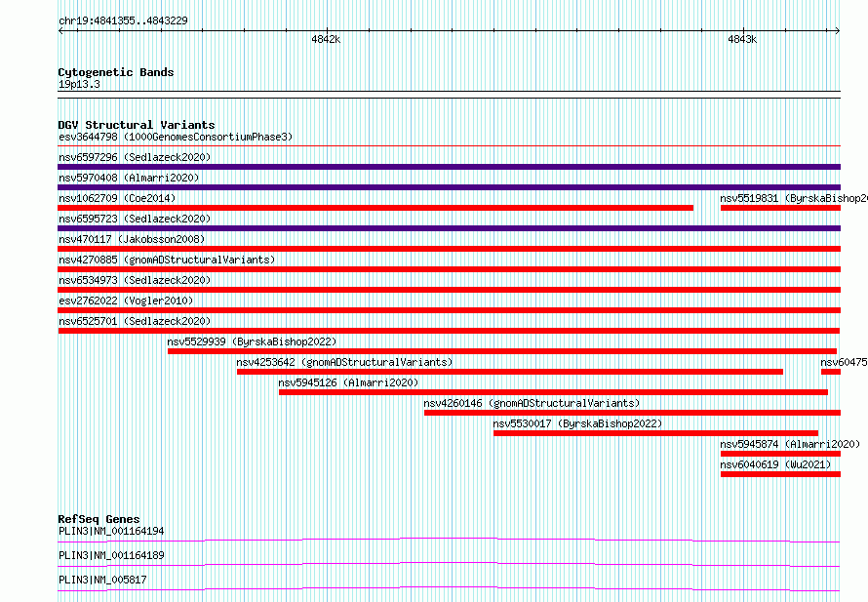Image resolution: width=868 pixels, height=602 pixels.
Task: Select the RefSeq Genes track title
Action: tap(99, 519)
